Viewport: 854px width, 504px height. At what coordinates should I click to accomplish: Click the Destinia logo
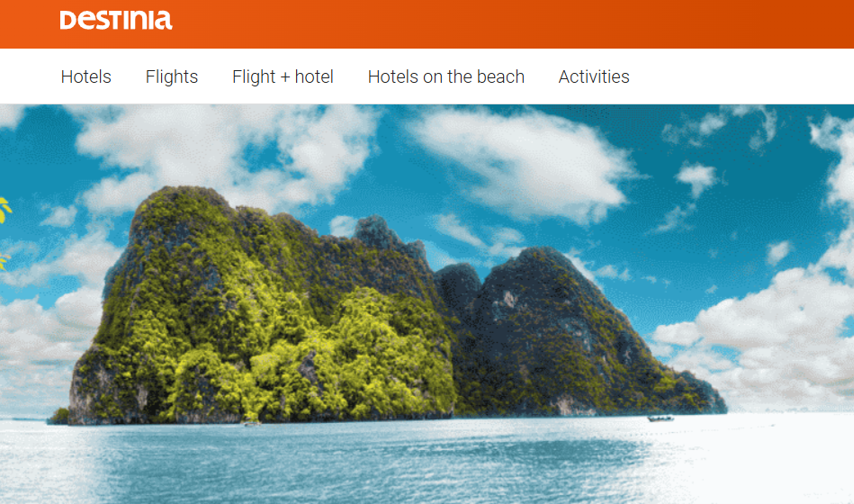[x=116, y=20]
